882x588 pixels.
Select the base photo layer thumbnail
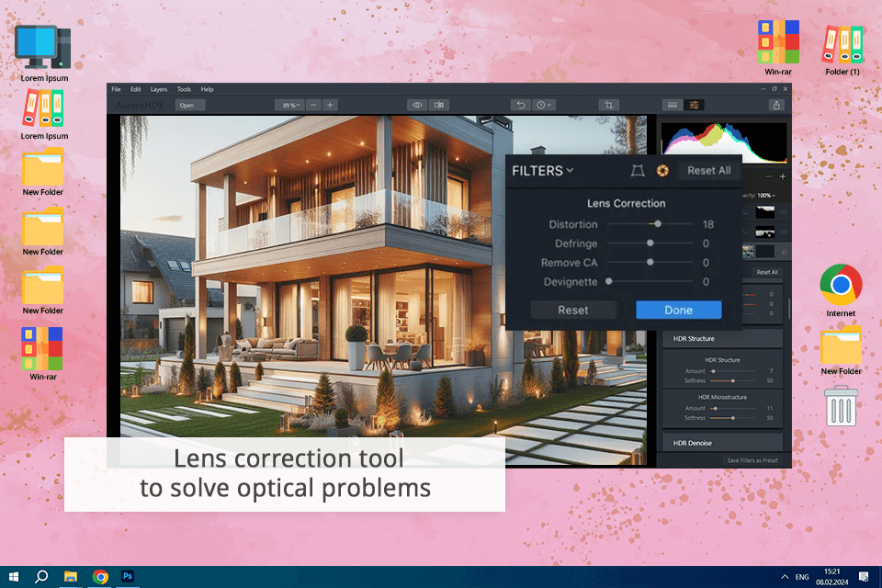pos(748,252)
